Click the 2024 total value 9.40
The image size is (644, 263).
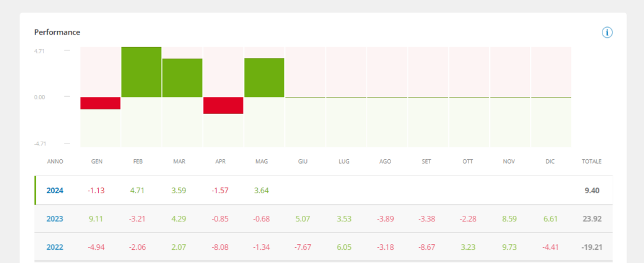[x=592, y=191]
